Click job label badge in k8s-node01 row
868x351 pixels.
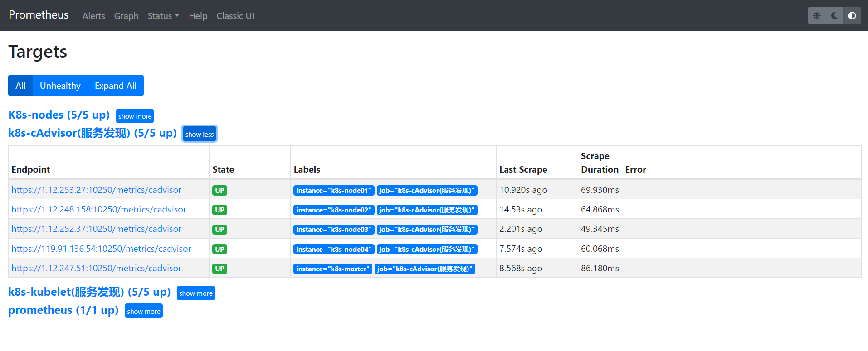[x=427, y=190]
